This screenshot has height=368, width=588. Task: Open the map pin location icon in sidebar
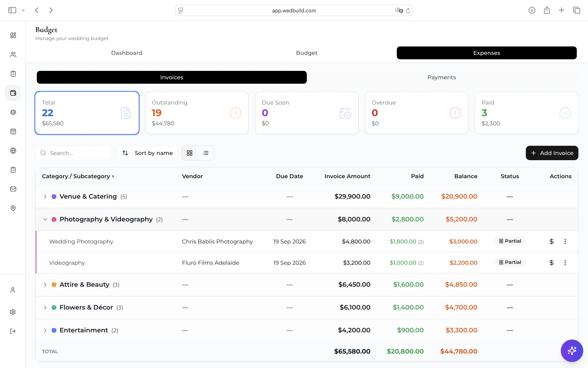click(13, 208)
